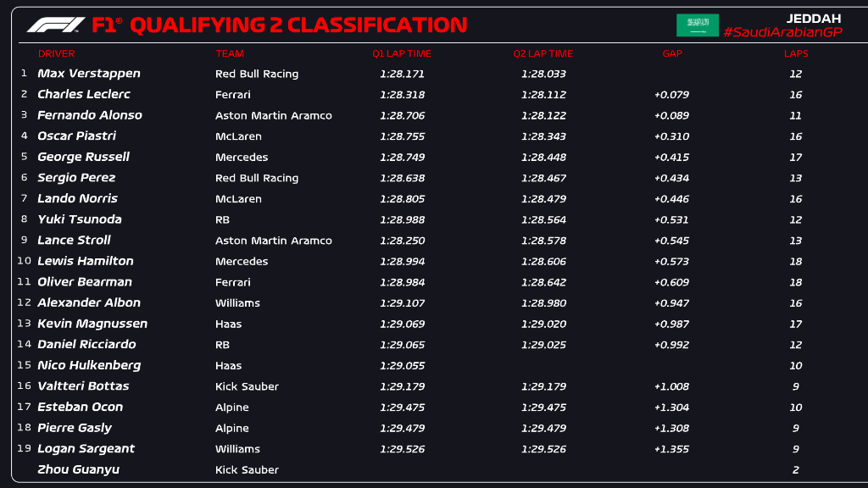Click the TEAM column header

coord(230,53)
